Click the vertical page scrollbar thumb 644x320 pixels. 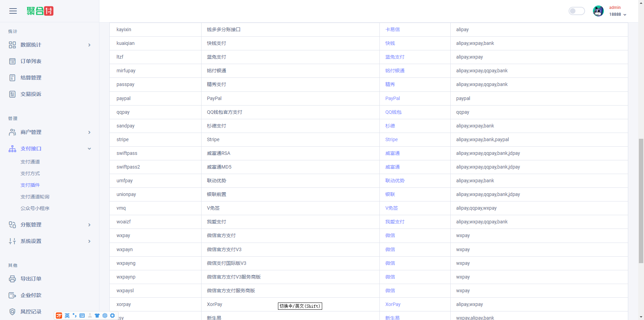click(641, 200)
